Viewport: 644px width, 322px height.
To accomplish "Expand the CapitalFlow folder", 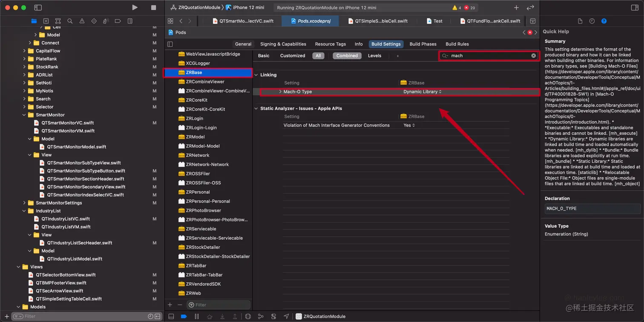I will 24,51.
